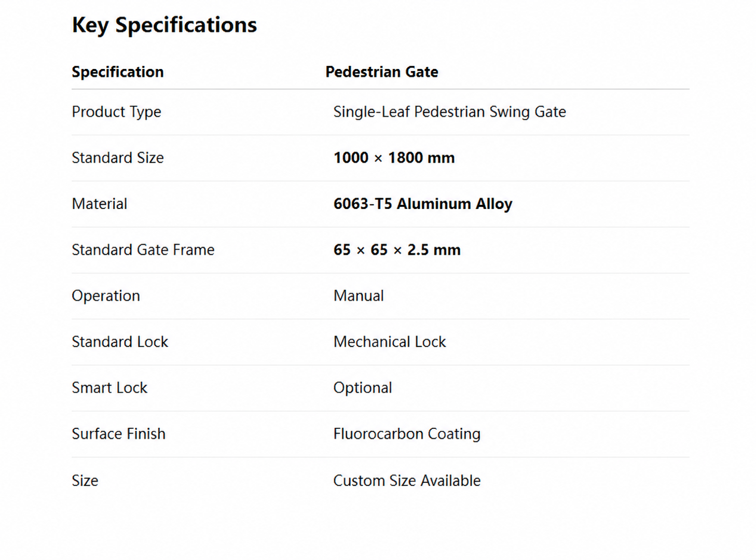Viewport: 756px width, 560px height.
Task: Click the Product Type label
Action: pyautogui.click(x=117, y=112)
